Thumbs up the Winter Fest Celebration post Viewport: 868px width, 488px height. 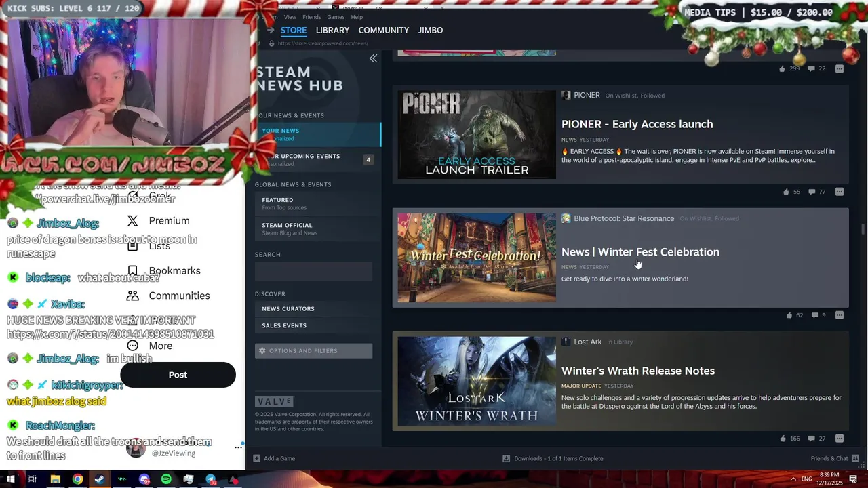[x=789, y=315]
